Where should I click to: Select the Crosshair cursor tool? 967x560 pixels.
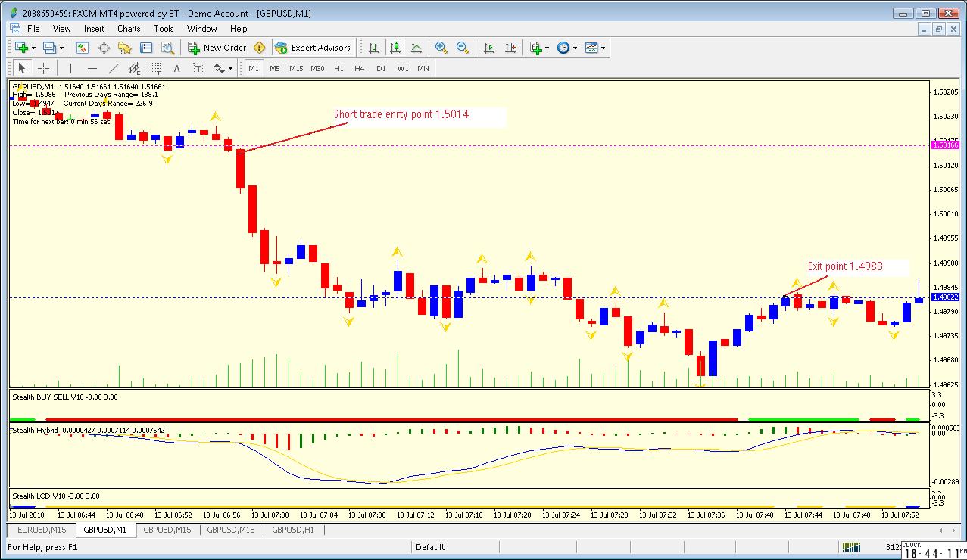44,68
